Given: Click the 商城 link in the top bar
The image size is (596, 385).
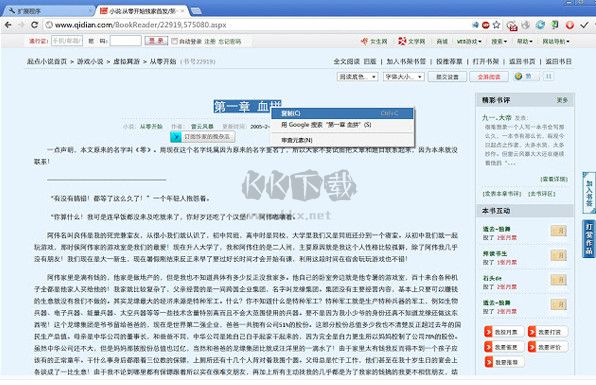Looking at the screenshot, I should coord(442,41).
